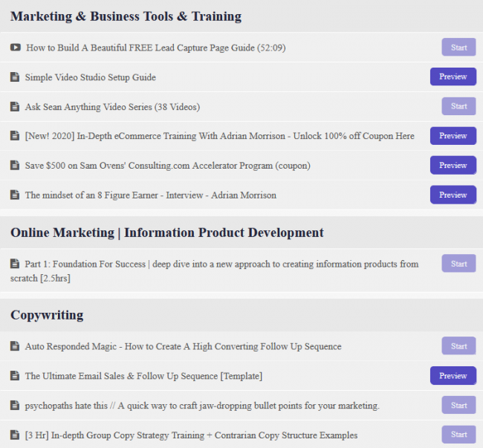
Task: Click document icon beside psychopaths hate this lesson
Action: [15, 406]
